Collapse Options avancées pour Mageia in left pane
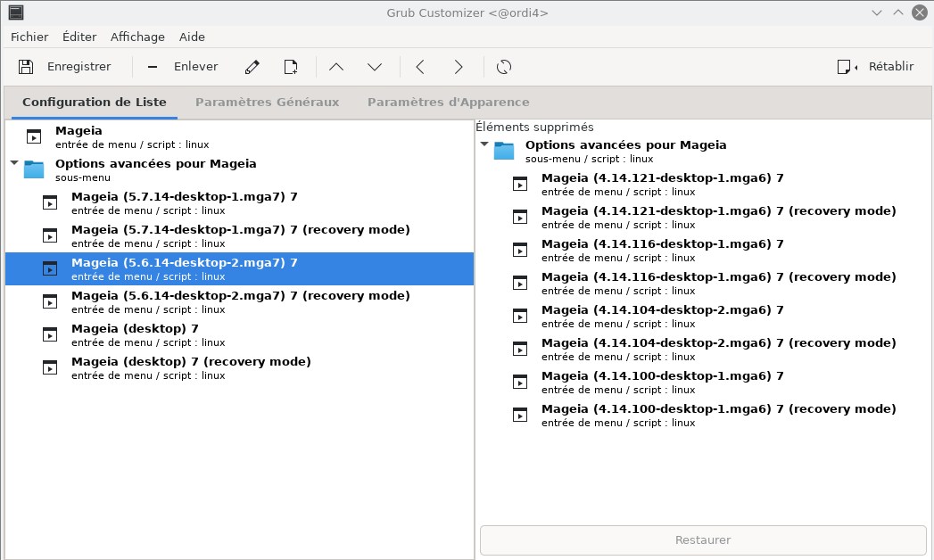Image resolution: width=934 pixels, height=560 pixels. click(14, 162)
